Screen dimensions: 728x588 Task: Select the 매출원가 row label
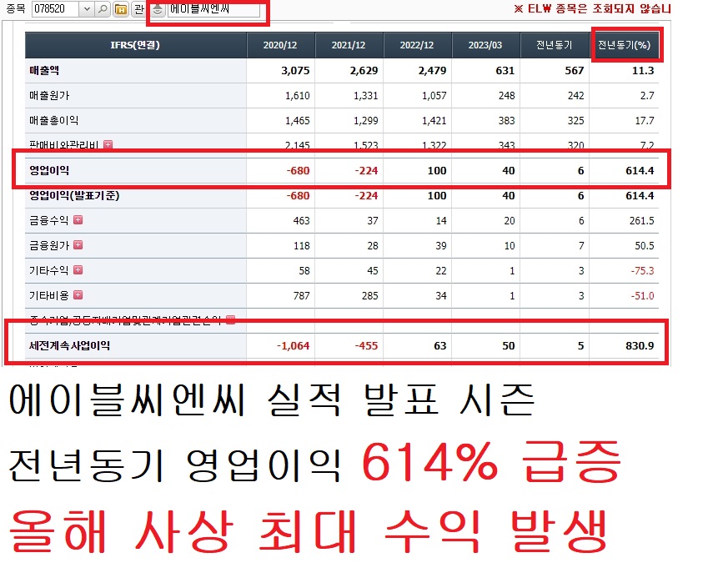coord(49,96)
